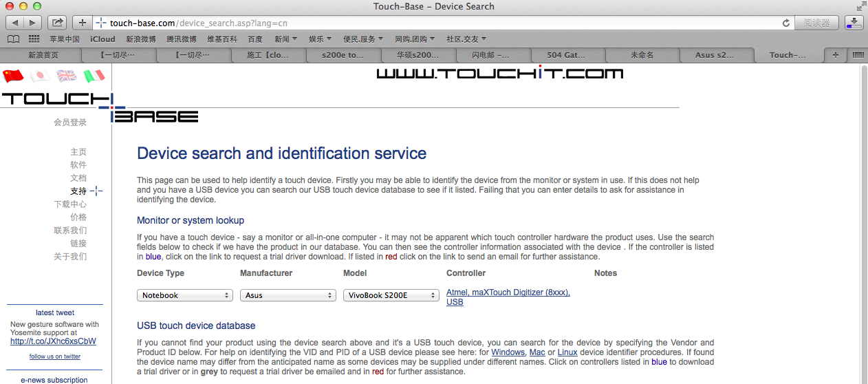Screen dimensions: 868x384
Task: Expand the 社区.交友 bookmarks folder
Action: click(x=466, y=39)
